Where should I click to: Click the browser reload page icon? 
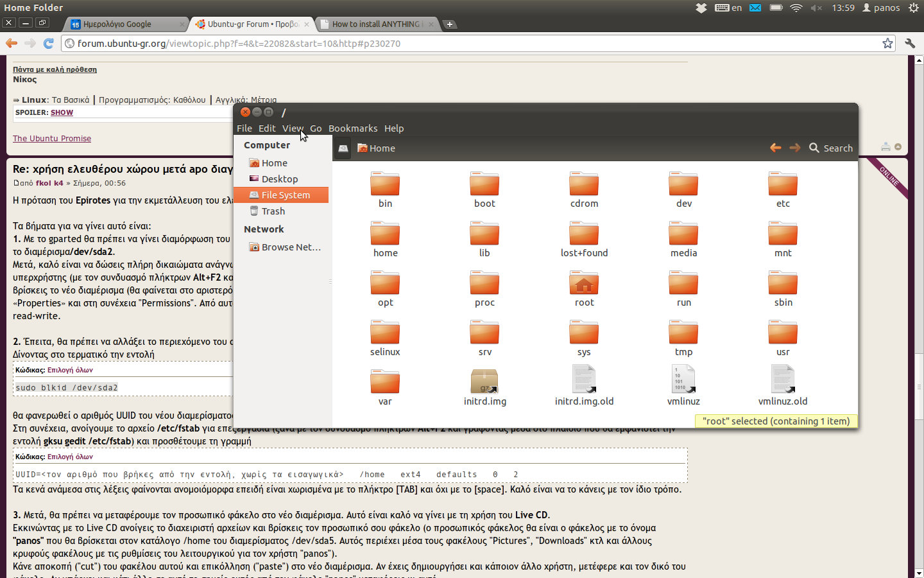point(48,43)
